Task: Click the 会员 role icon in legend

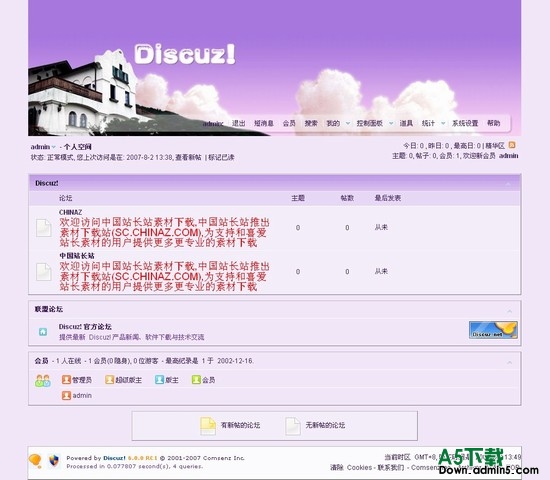Action: [x=196, y=380]
